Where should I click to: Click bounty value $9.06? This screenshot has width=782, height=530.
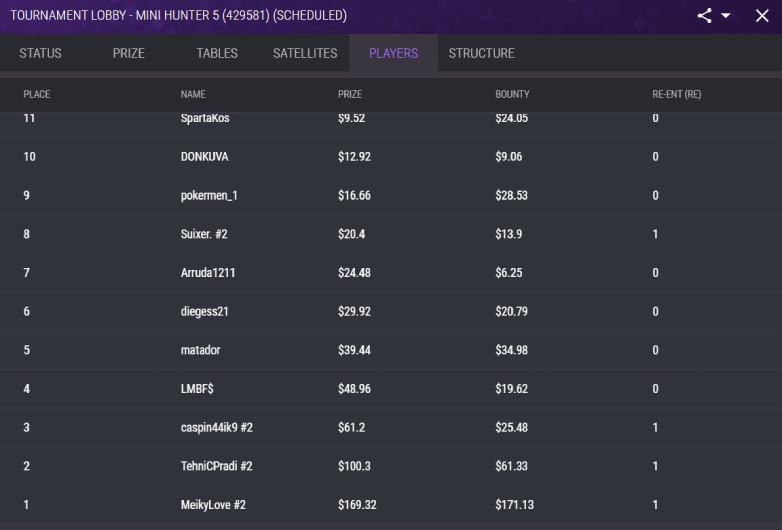(509, 157)
